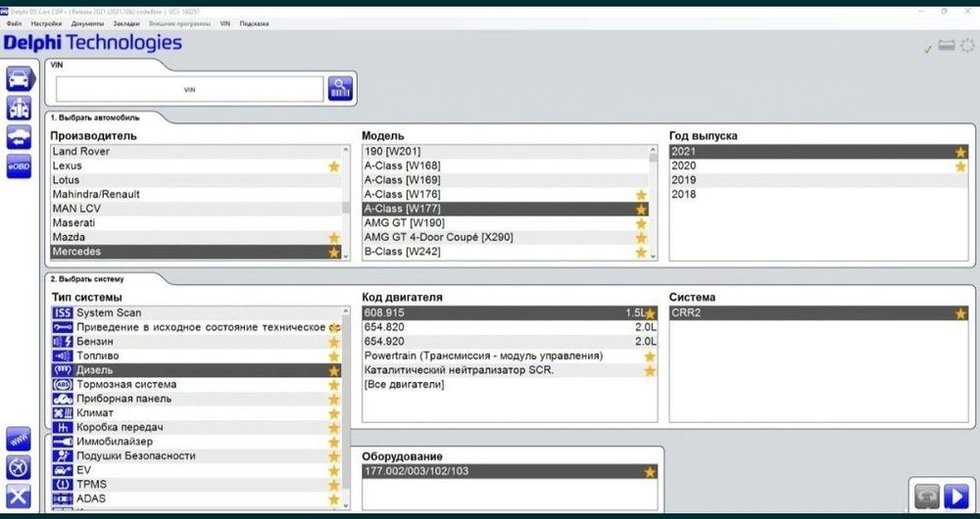This screenshot has width=980, height=519.
Task: Select the Приборная панель icon
Action: tap(63, 400)
